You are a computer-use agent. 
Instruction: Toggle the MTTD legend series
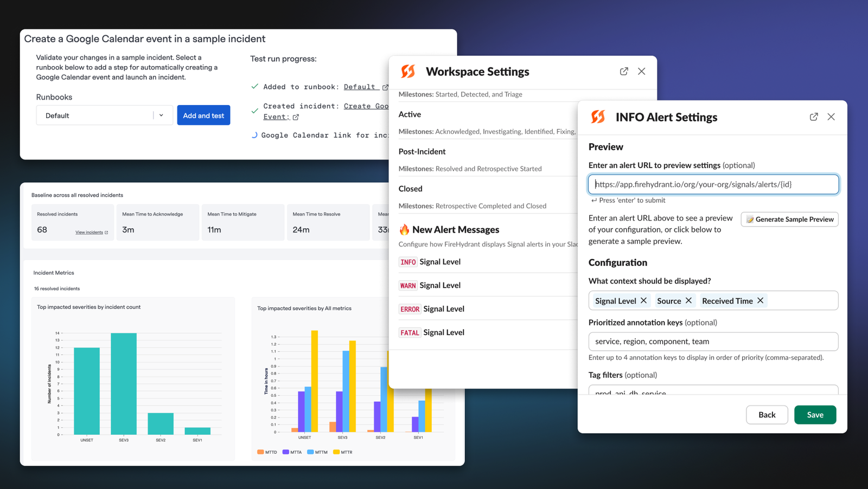coord(267,452)
